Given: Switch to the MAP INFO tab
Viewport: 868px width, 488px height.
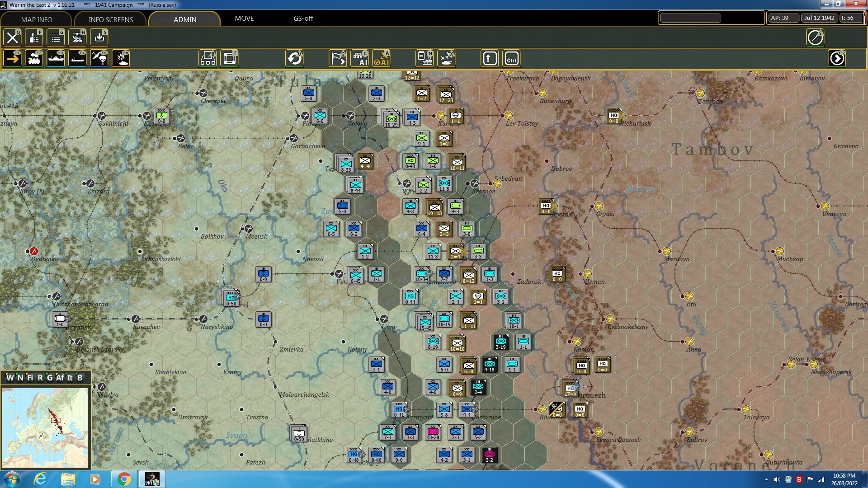Looking at the screenshot, I should [x=37, y=19].
